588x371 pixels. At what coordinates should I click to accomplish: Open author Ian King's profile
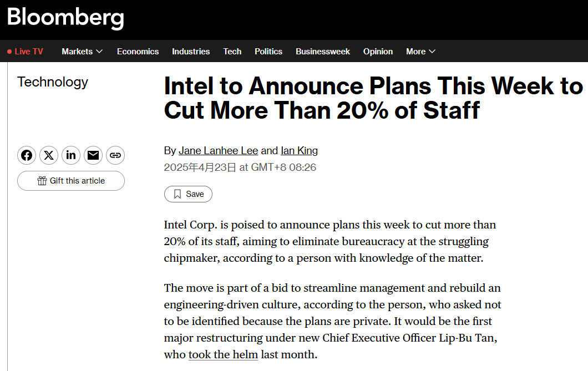300,151
